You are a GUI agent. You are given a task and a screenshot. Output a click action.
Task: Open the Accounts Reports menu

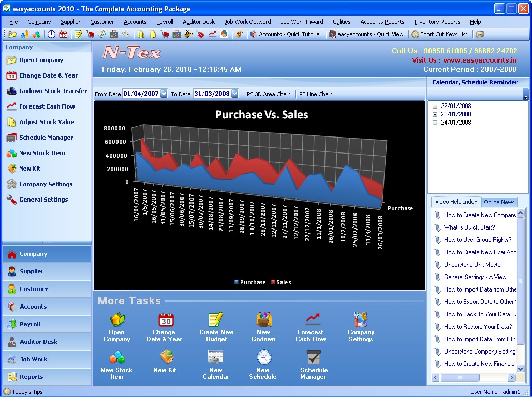[x=382, y=22]
